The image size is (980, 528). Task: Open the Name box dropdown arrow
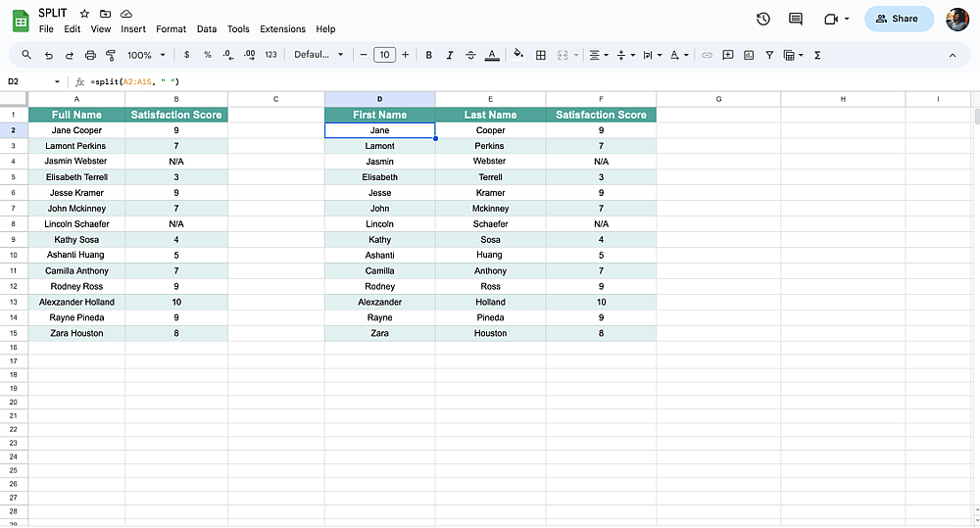(57, 82)
